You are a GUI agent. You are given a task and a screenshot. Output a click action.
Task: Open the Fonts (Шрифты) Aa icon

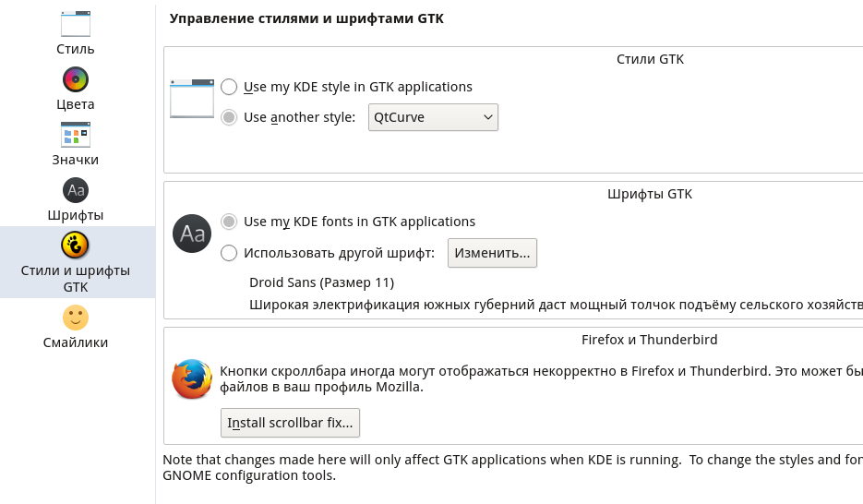tap(76, 190)
